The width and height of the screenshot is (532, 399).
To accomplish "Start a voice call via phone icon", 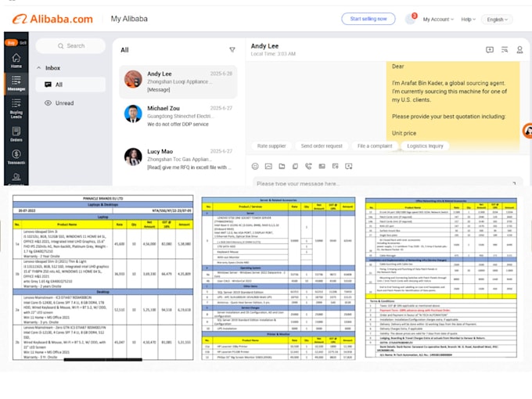I will coord(308,166).
